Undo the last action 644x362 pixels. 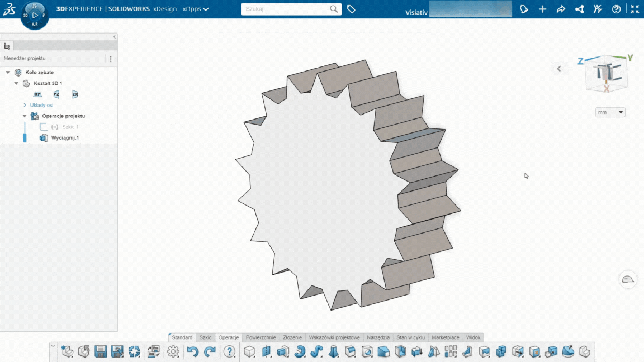click(193, 351)
